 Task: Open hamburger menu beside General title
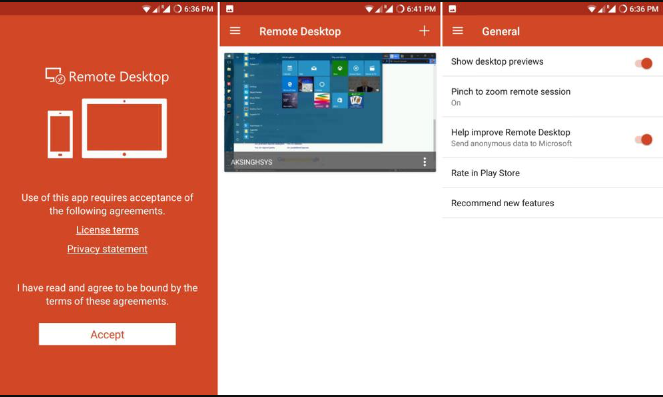(458, 31)
